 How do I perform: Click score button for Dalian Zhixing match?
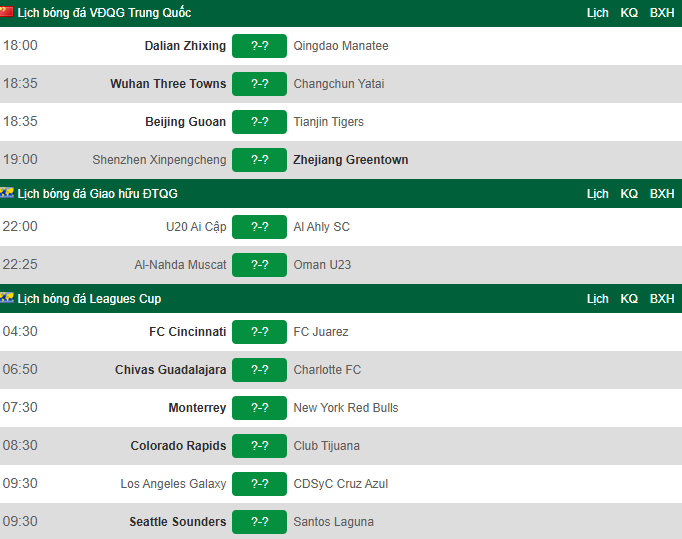click(x=259, y=46)
